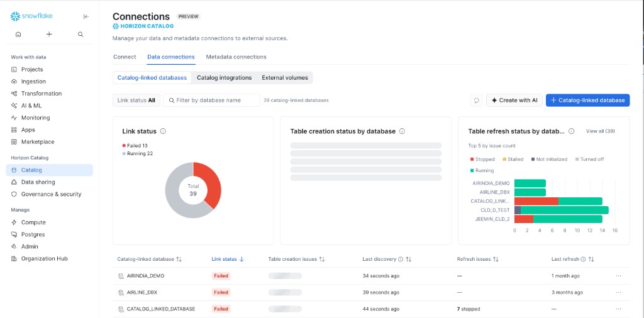Image resolution: width=644 pixels, height=318 pixels.
Task: Open the Link status All filter dropdown
Action: [x=136, y=100]
